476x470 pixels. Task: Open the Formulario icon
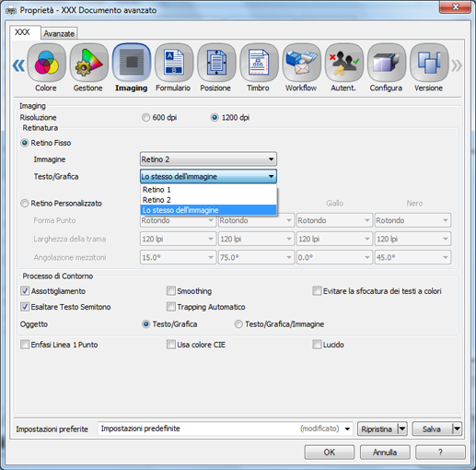pyautogui.click(x=174, y=63)
